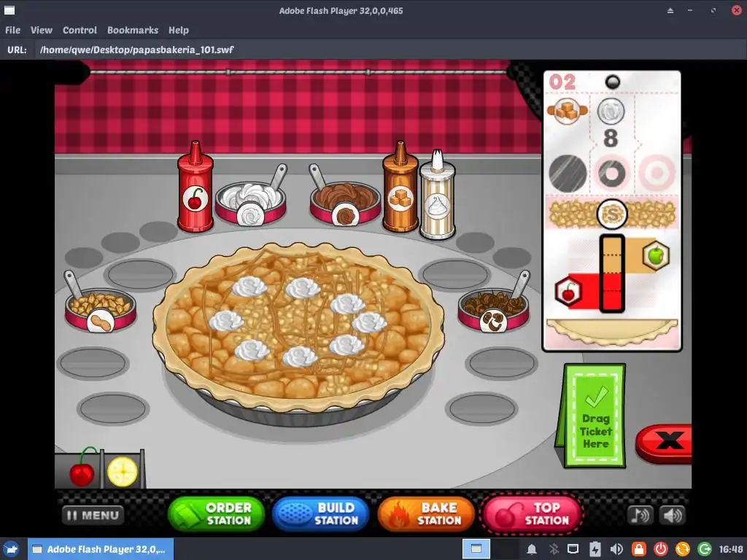747x560 pixels.
Task: Click the orange lock tray icon
Action: click(x=639, y=550)
